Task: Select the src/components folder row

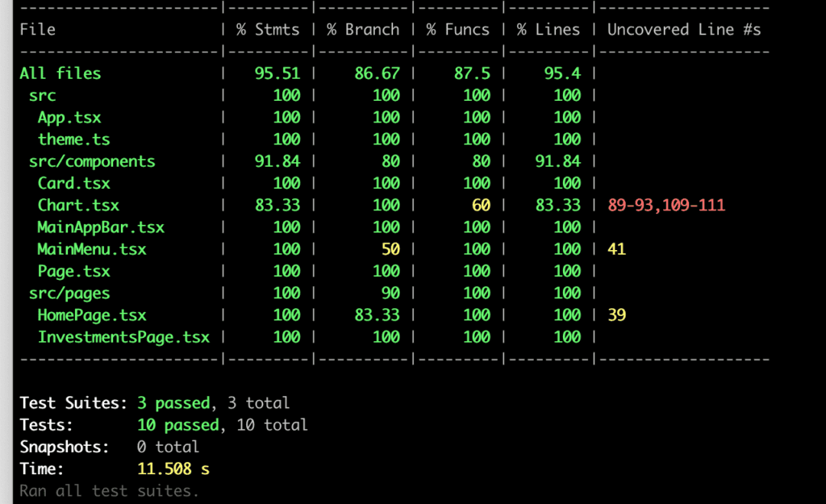Action: pyautogui.click(x=92, y=161)
